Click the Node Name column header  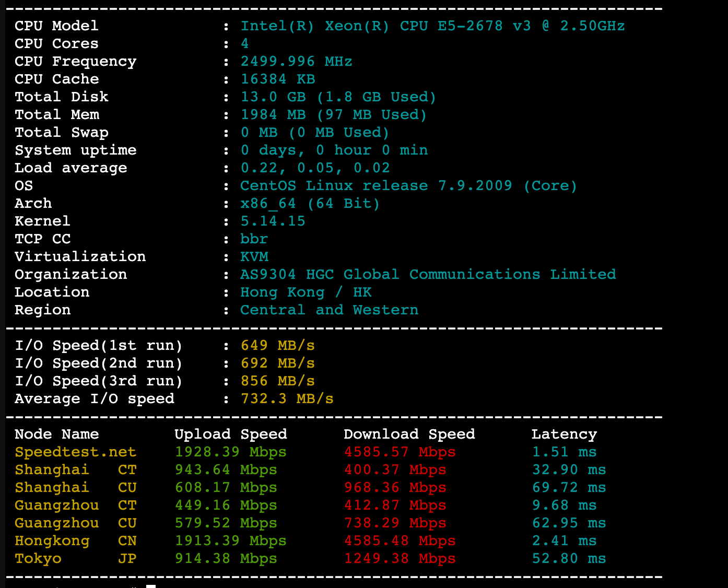click(56, 434)
